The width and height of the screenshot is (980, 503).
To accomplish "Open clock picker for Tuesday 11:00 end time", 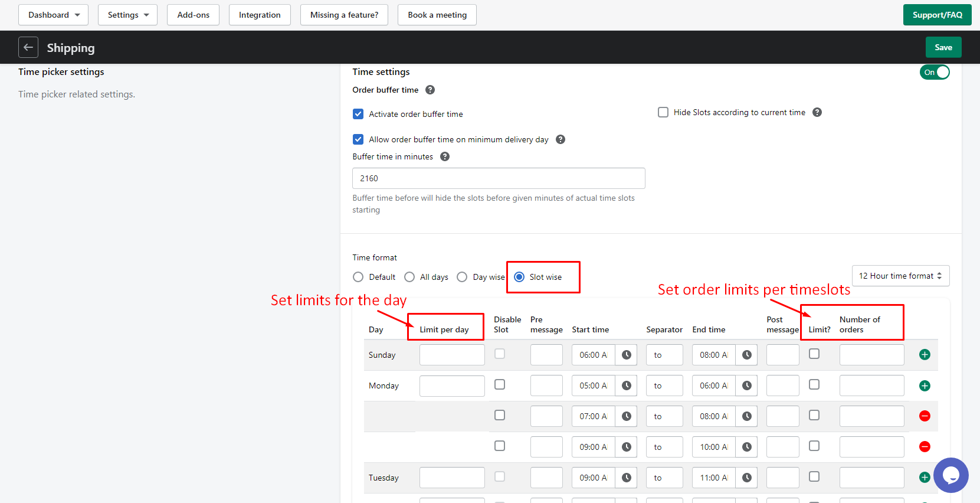I will pyautogui.click(x=747, y=478).
